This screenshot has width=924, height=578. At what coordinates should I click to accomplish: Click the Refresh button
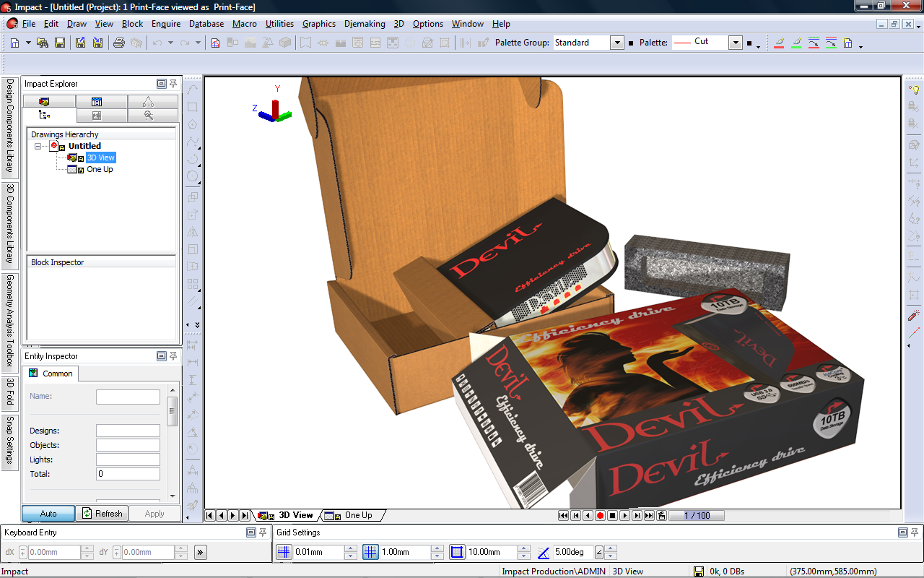[102, 514]
